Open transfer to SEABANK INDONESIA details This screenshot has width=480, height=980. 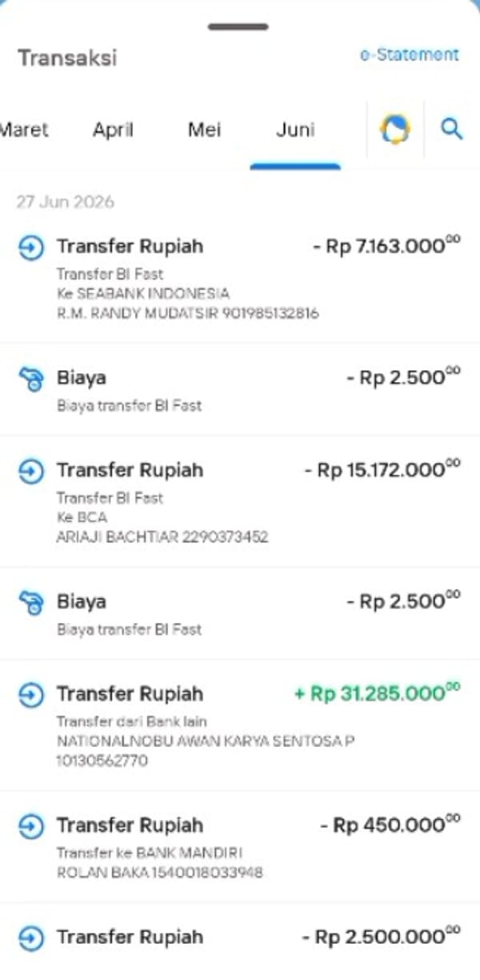coord(240,277)
